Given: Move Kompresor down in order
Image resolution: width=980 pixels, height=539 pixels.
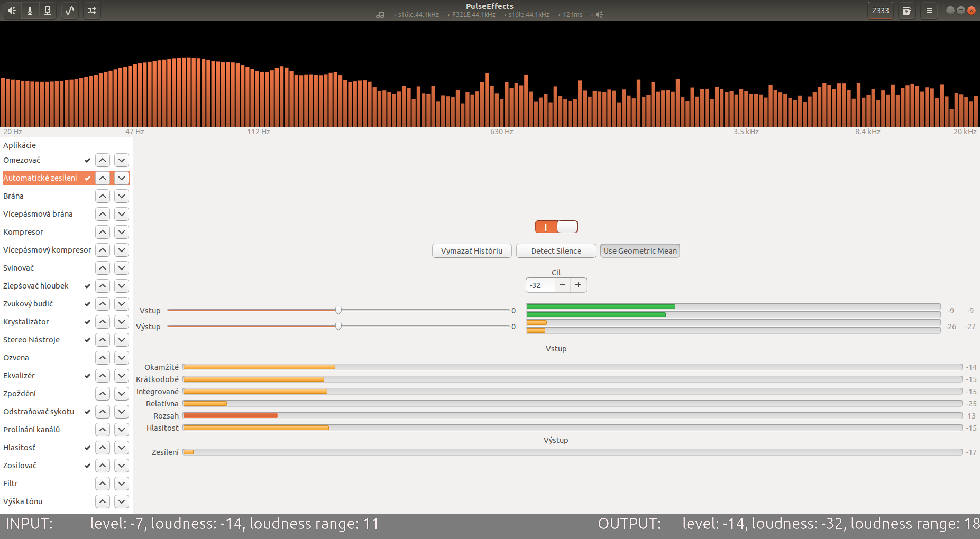Looking at the screenshot, I should [122, 232].
